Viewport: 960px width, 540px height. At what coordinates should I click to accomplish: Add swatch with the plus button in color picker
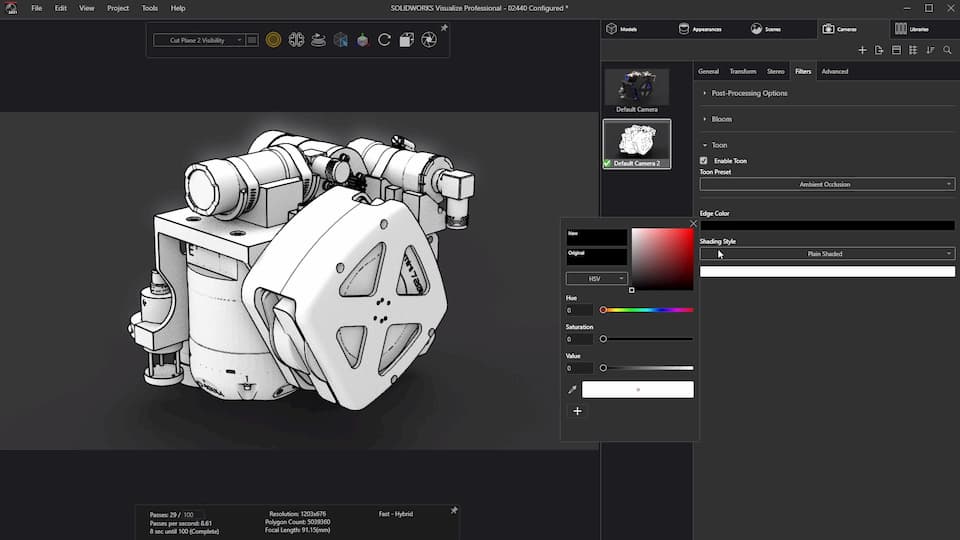point(577,411)
